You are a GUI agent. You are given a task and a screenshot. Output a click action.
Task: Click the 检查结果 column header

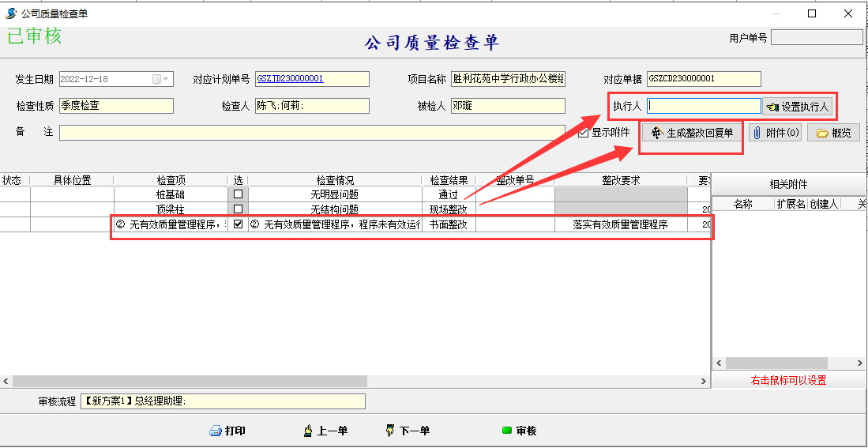click(x=448, y=180)
